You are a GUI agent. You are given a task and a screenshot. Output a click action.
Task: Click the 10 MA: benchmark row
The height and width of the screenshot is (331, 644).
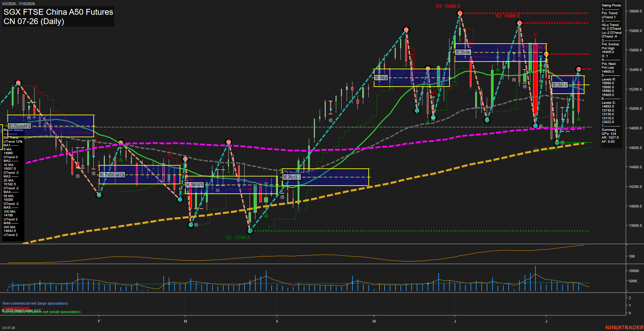9,165
